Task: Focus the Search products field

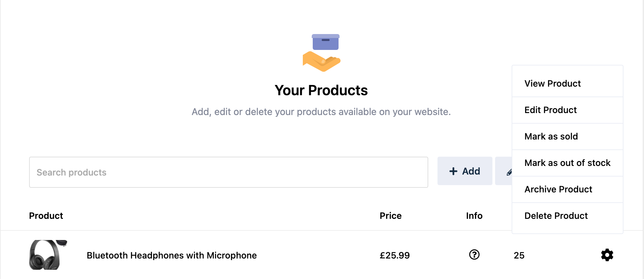Action: [x=229, y=172]
